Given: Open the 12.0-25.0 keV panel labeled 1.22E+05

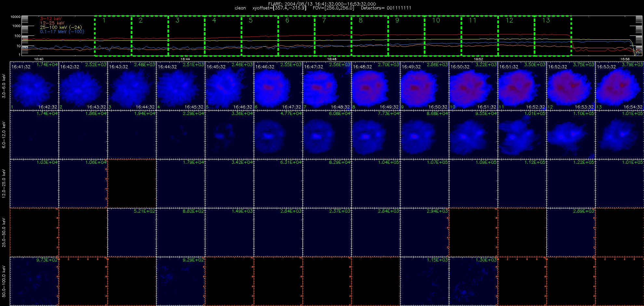Looking at the screenshot, I should pyautogui.click(x=571, y=184).
